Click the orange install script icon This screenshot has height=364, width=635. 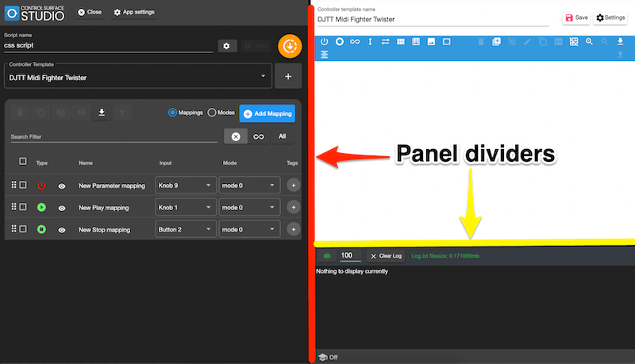pos(290,46)
